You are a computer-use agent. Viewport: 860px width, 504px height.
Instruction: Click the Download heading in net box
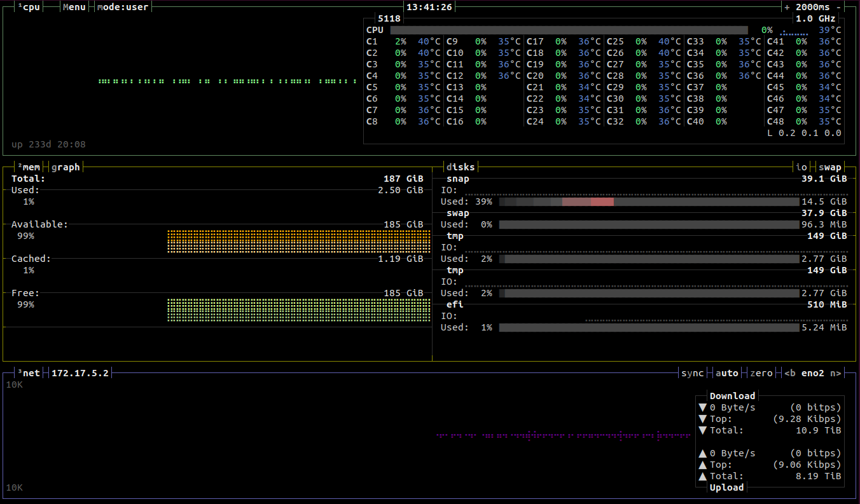tap(733, 396)
